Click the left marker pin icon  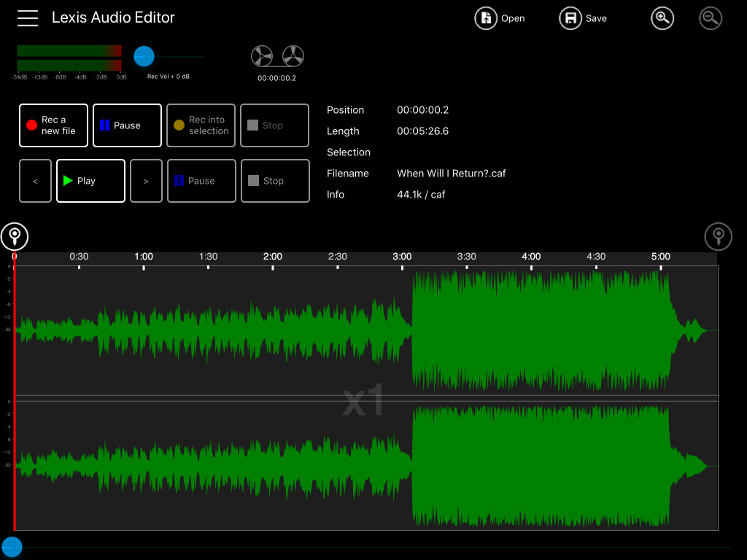[15, 236]
